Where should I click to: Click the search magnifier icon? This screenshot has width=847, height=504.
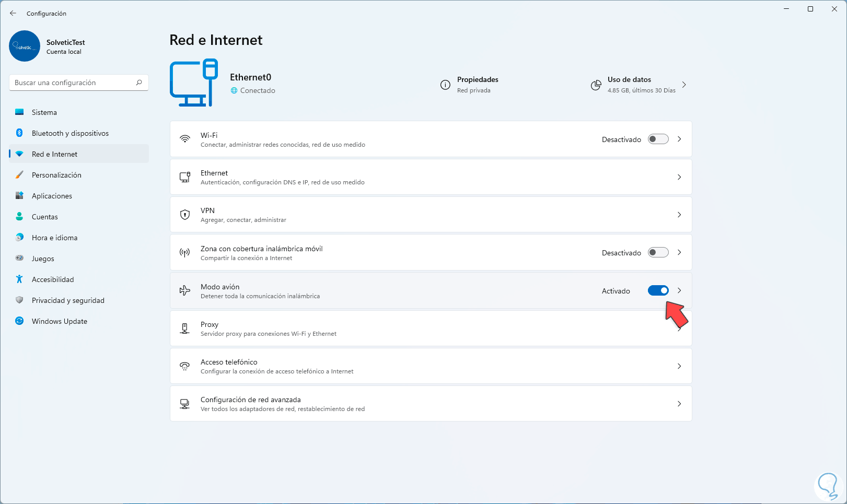[139, 83]
